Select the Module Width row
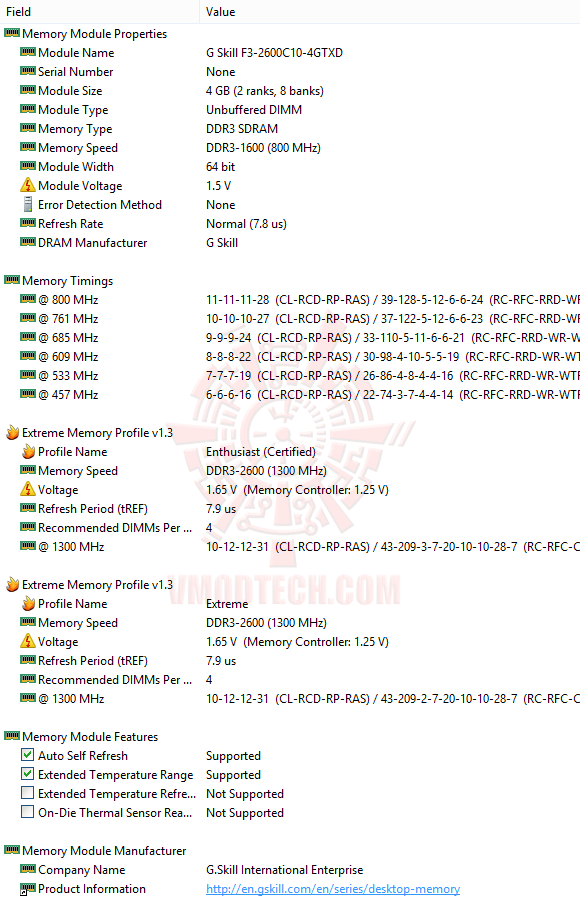The width and height of the screenshot is (580, 913). [x=290, y=167]
